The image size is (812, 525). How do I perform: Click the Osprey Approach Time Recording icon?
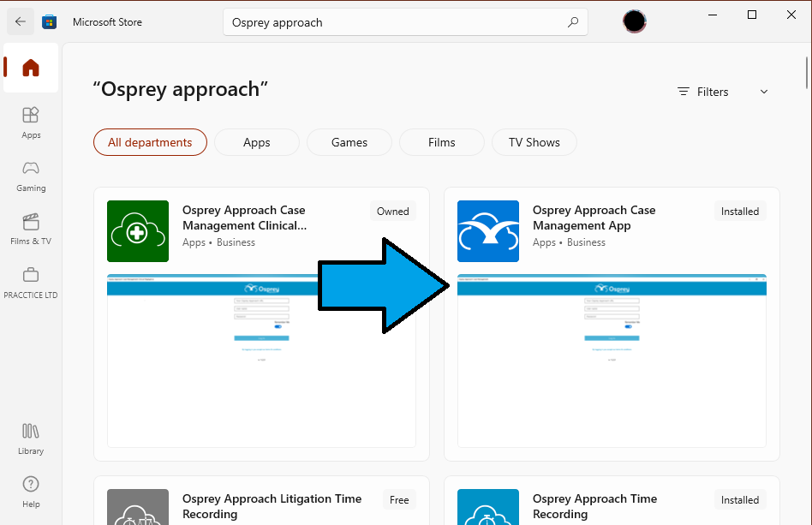[x=488, y=507]
